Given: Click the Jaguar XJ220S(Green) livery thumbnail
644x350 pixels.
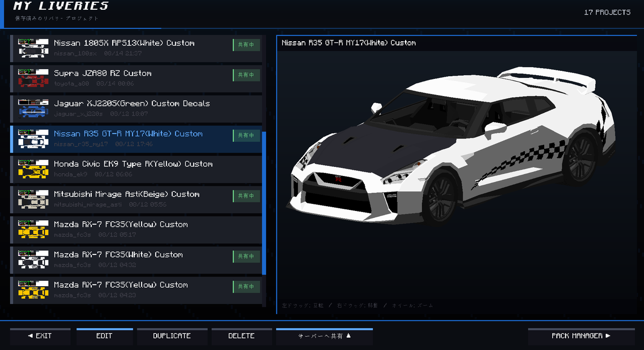Looking at the screenshot, I should (34, 108).
